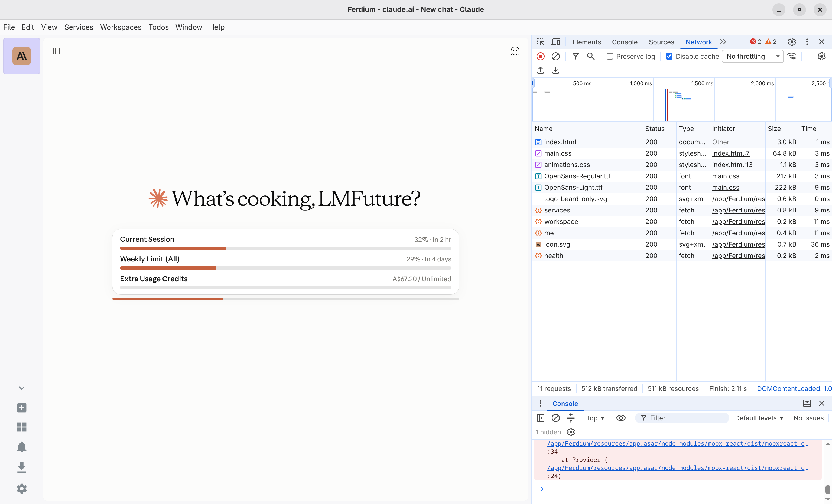Uncheck the Disable cache checkbox
The image size is (832, 504).
pyautogui.click(x=669, y=56)
